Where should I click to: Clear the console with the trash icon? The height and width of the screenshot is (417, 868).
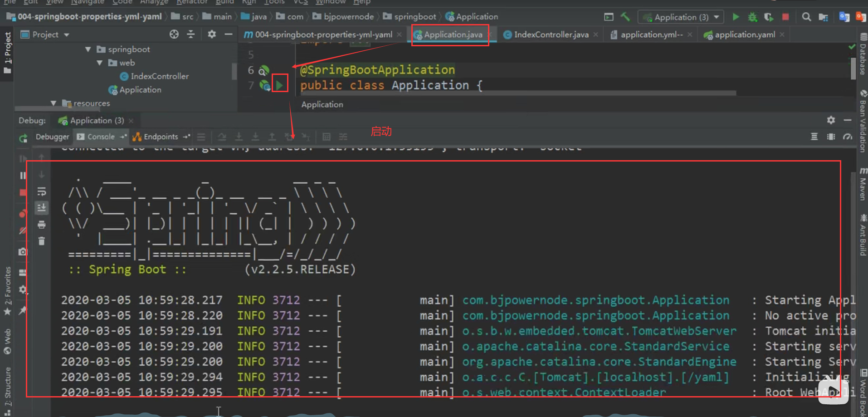pyautogui.click(x=42, y=241)
